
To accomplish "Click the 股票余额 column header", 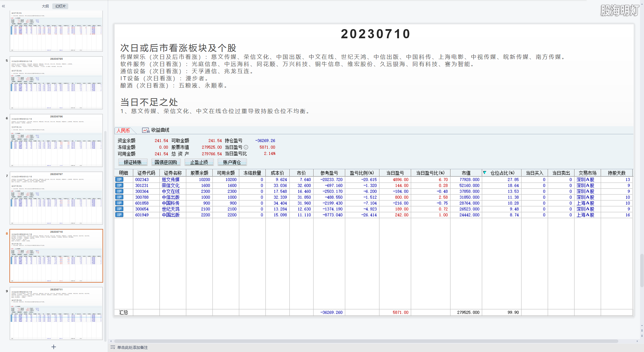I will pos(199,173).
